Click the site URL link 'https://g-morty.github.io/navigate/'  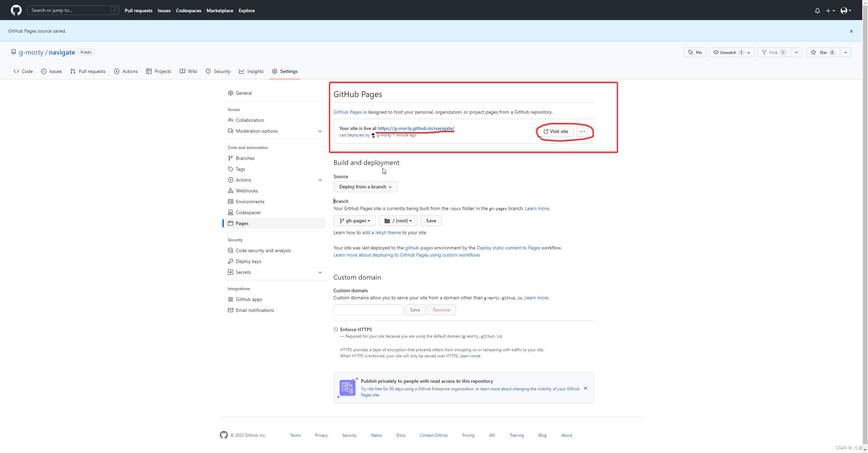(416, 128)
